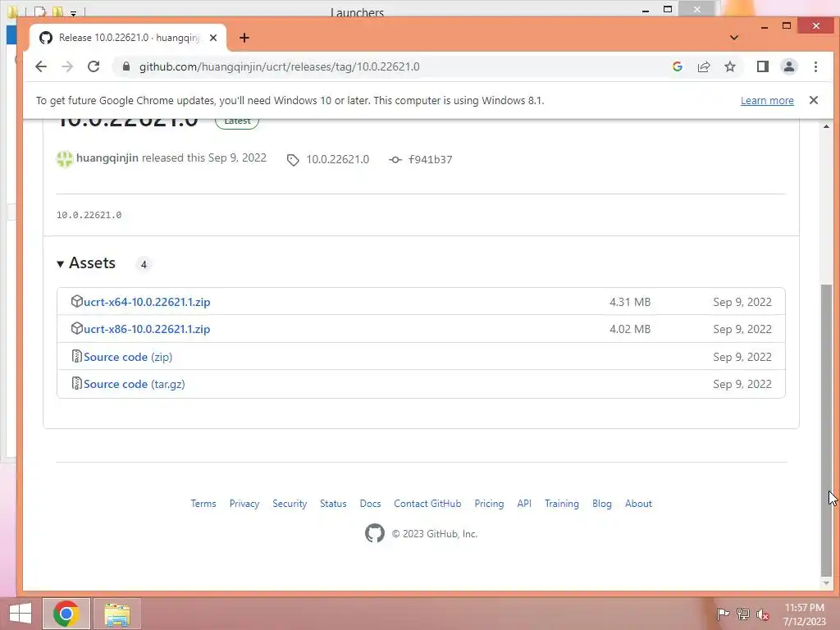Screen dimensions: 840x630
Task: Click zip file icon for Source code (zip)
Action: click(x=76, y=356)
